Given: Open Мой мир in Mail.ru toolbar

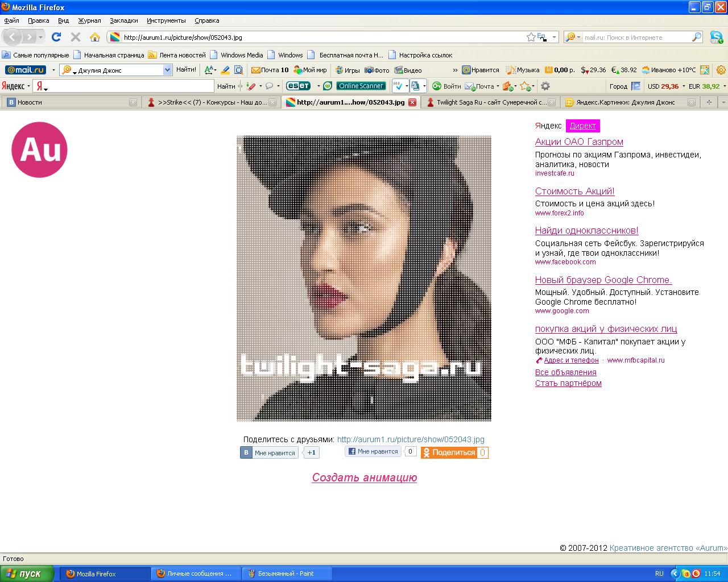Looking at the screenshot, I should tap(310, 70).
